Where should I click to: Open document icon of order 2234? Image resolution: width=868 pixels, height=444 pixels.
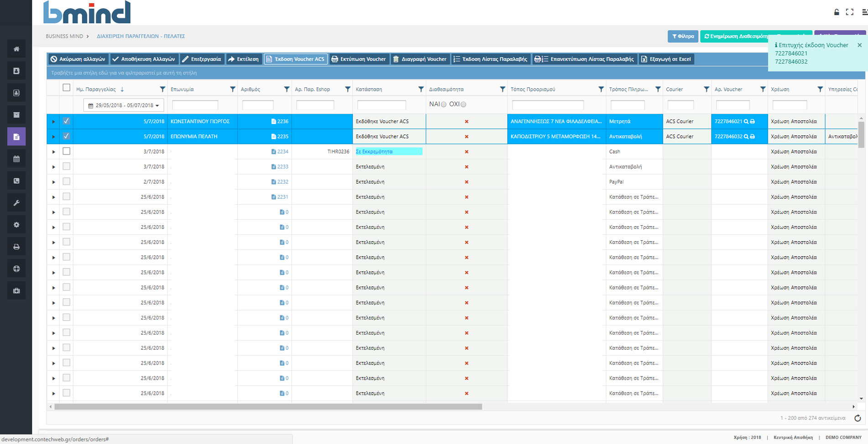(273, 152)
